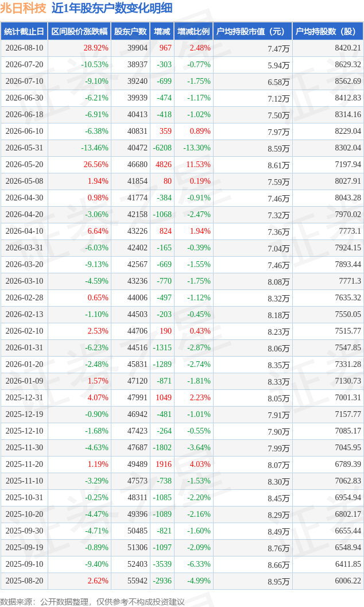
Task: Select the 2026-05-20 row date
Action: tap(24, 164)
